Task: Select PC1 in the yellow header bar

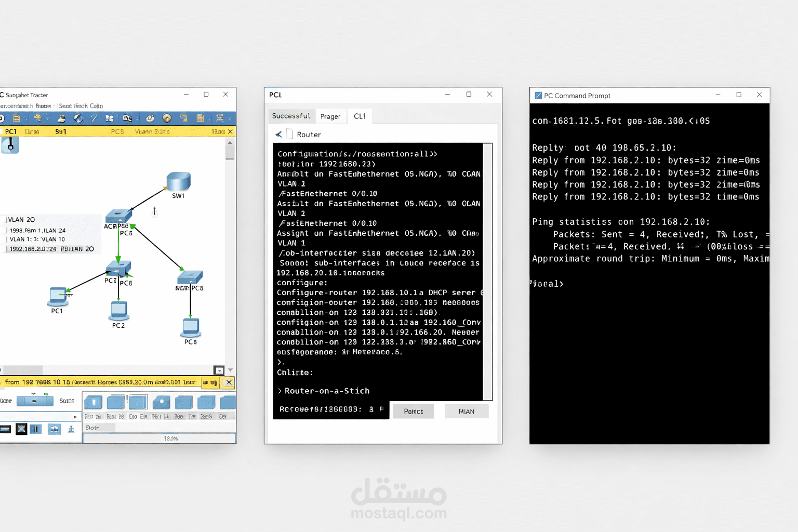Action: (x=11, y=132)
